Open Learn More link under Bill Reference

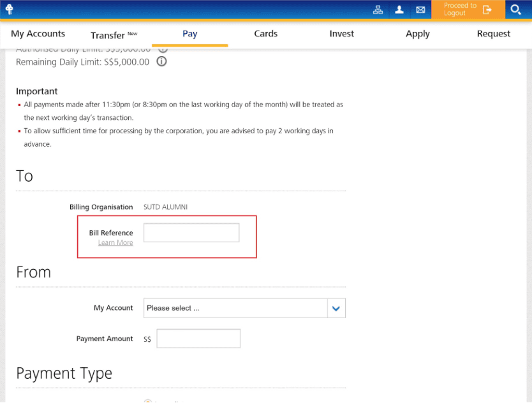pyautogui.click(x=115, y=242)
